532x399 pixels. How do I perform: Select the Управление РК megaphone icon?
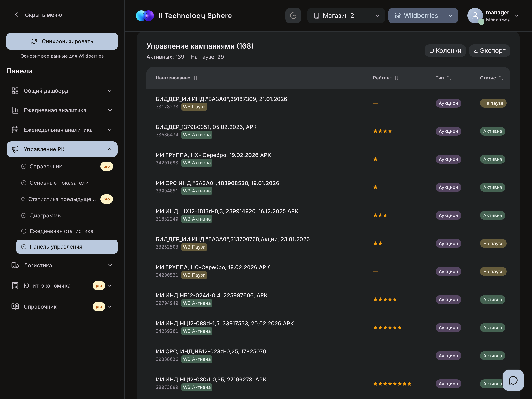15,149
